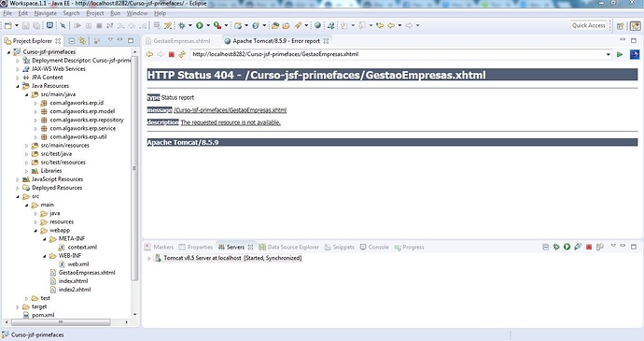Click the Search flashlight toolbar icon
644x341 pixels.
pyautogui.click(x=298, y=25)
